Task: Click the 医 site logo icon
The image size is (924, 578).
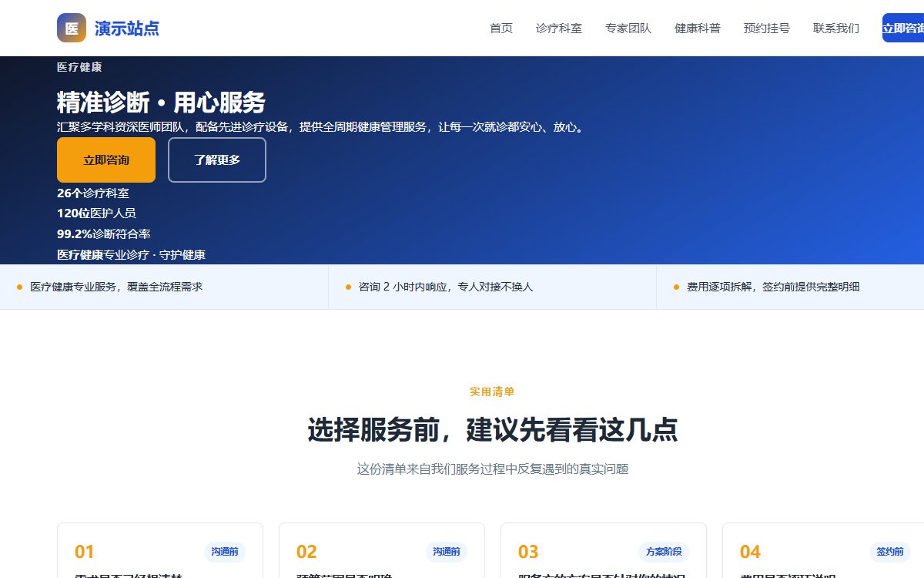Action: click(72, 28)
